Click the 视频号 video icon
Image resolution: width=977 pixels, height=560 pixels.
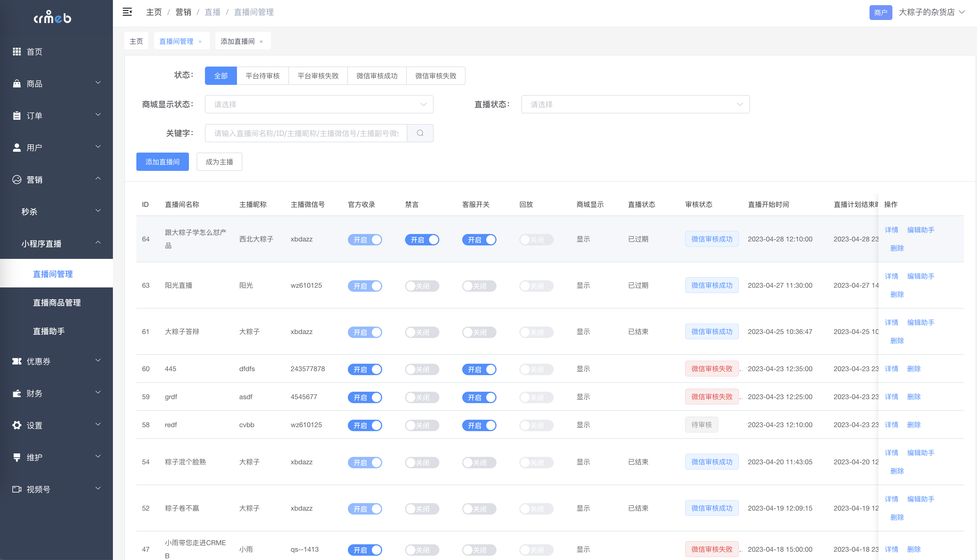17,489
